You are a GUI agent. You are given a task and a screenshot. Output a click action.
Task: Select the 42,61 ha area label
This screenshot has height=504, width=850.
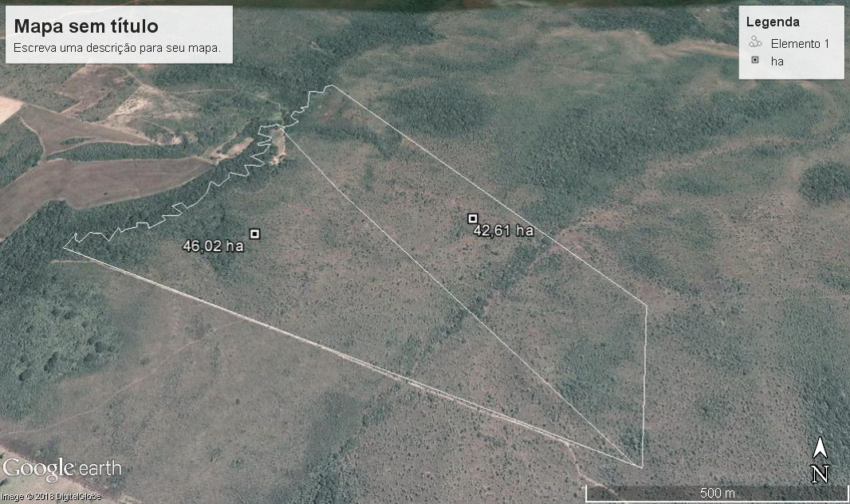pyautogui.click(x=503, y=231)
